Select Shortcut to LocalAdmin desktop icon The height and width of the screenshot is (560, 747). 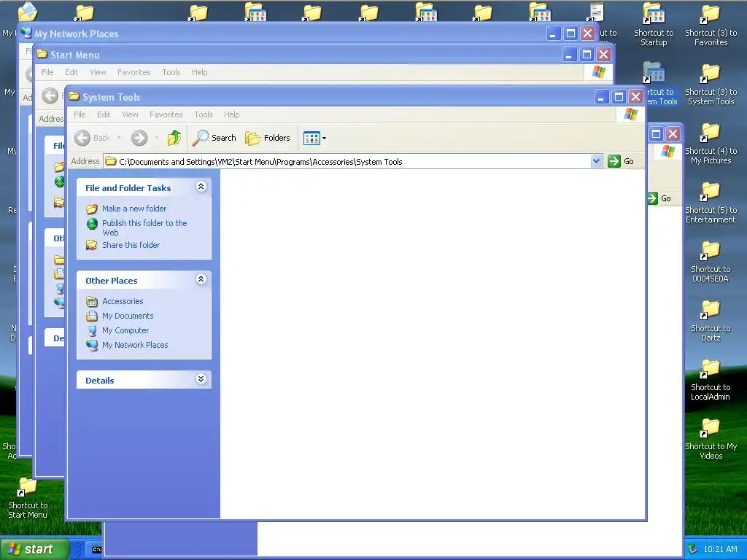pyautogui.click(x=711, y=380)
